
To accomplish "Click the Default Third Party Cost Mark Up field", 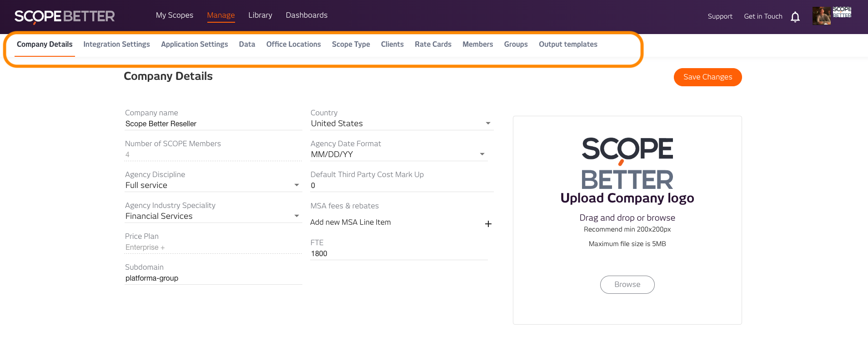I will (x=402, y=186).
